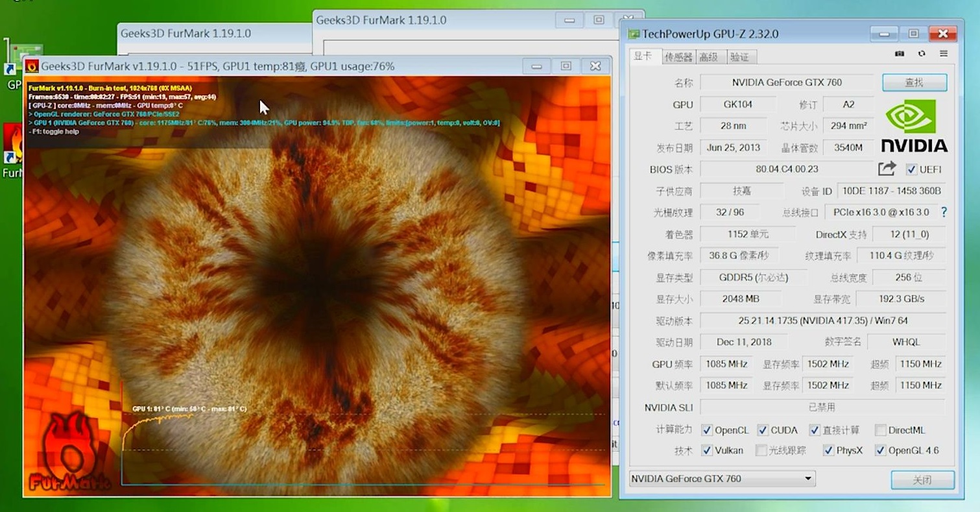Click the GPU name field in GPU-Z

point(787,82)
